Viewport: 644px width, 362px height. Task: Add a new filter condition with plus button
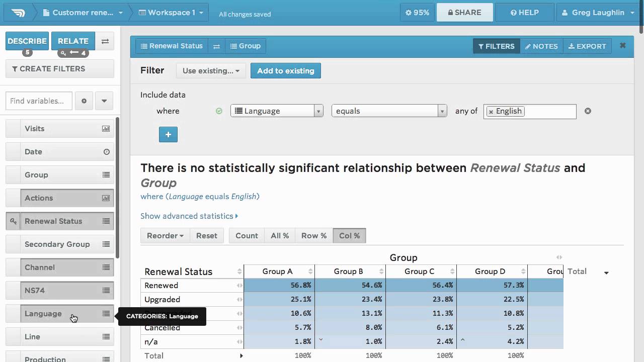[x=168, y=135]
